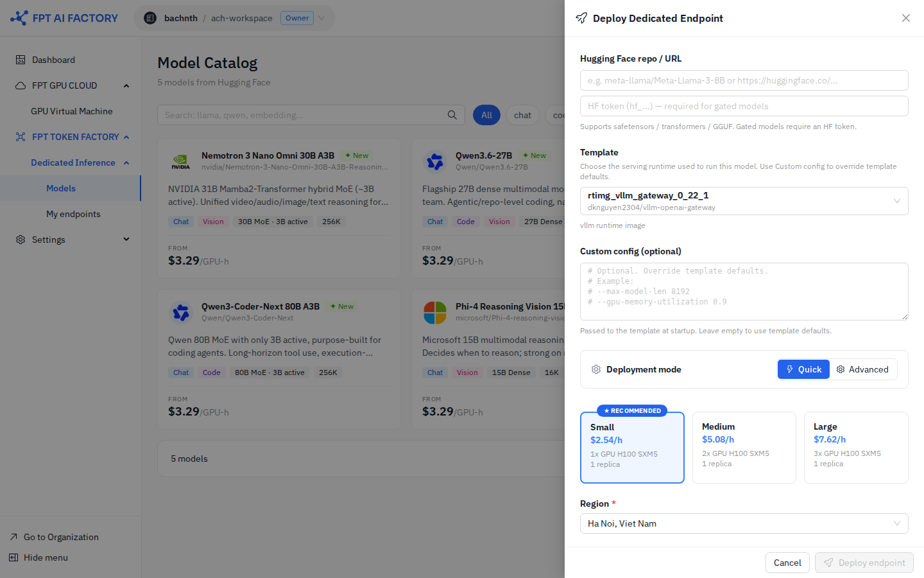The height and width of the screenshot is (578, 924).
Task: Click the 256K tag on Nemotron card
Action: pos(331,222)
